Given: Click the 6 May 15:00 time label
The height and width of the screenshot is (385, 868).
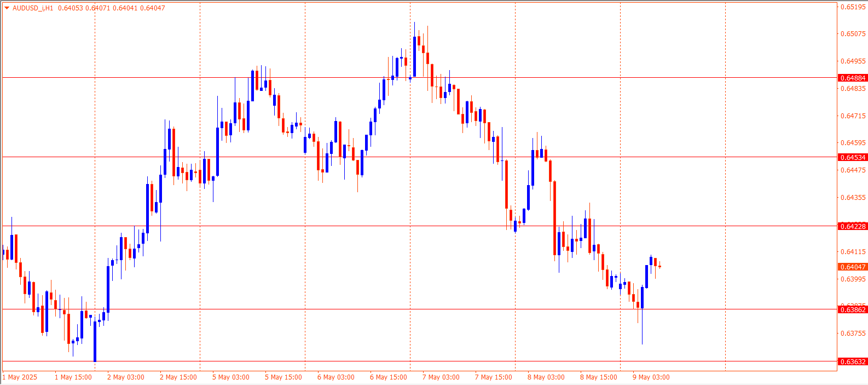Looking at the screenshot, I should pos(389,377).
